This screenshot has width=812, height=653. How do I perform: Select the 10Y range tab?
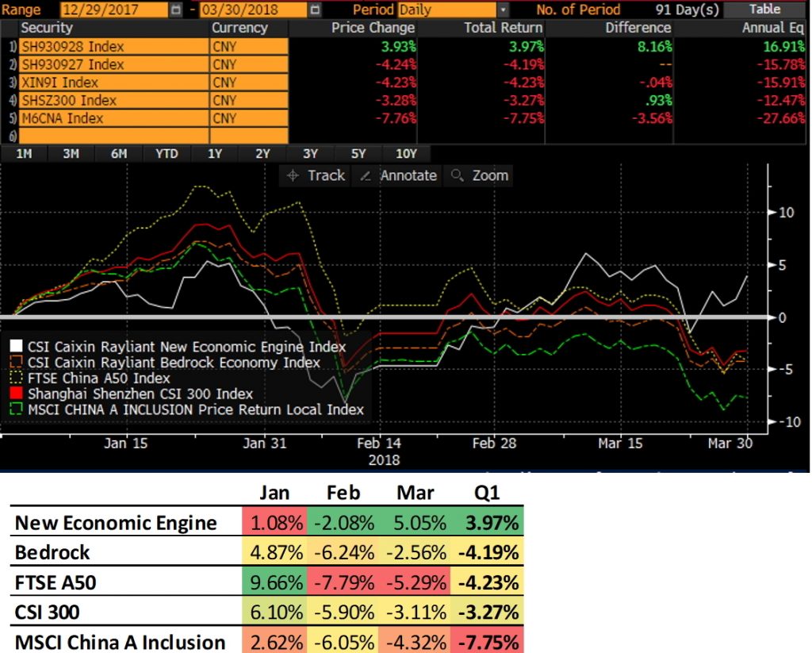(x=406, y=154)
